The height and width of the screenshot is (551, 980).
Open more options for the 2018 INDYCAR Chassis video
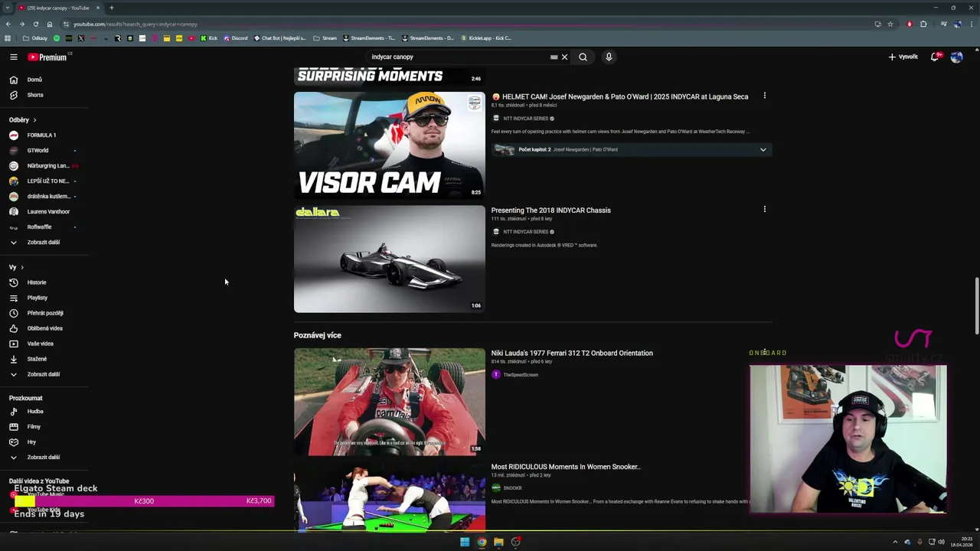pos(764,209)
